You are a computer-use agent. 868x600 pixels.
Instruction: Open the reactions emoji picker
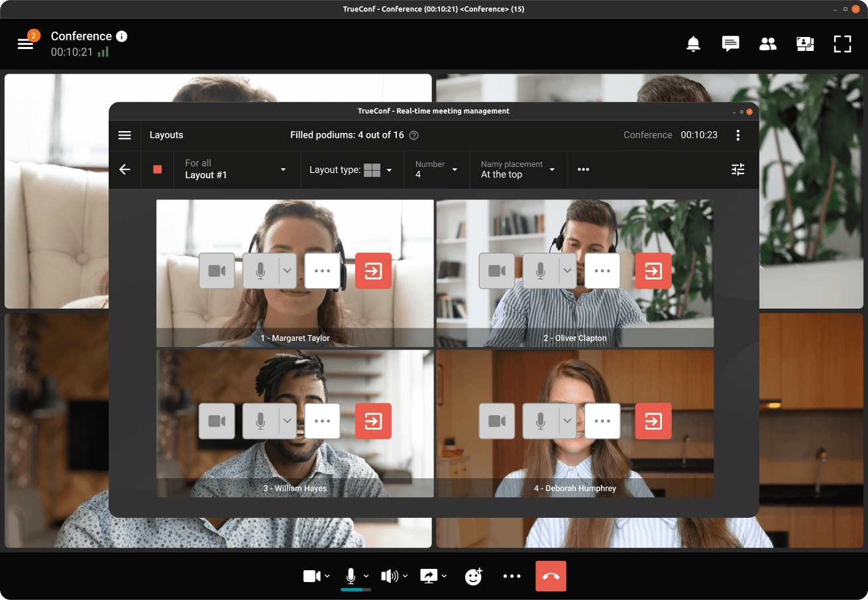(x=473, y=576)
